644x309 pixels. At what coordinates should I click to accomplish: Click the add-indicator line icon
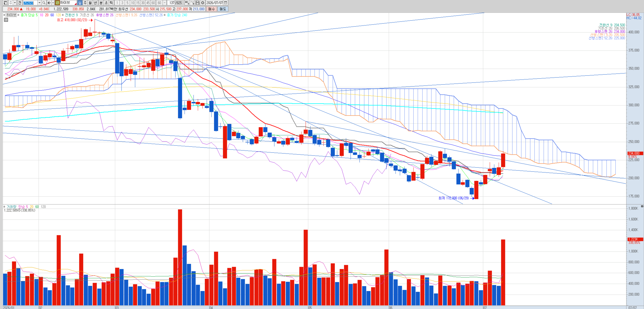[192, 3]
